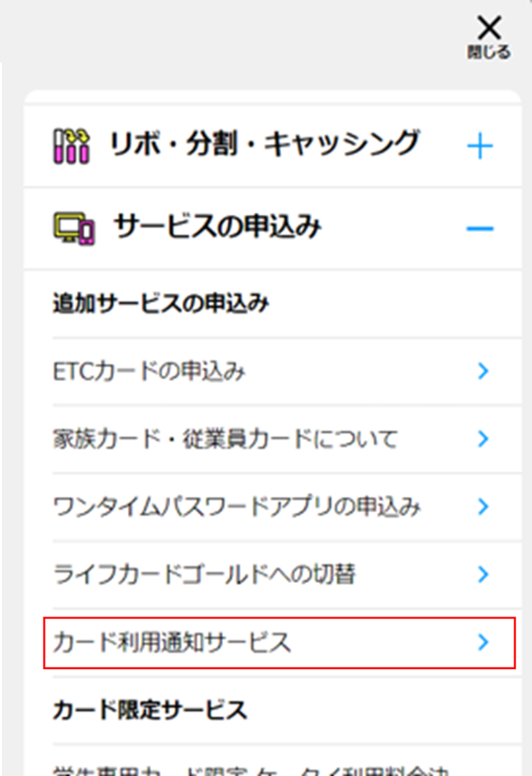Viewport: 532px width, 776px height.
Task: Click chevron next to 家族カード・従業員カードについて
Action: (483, 439)
